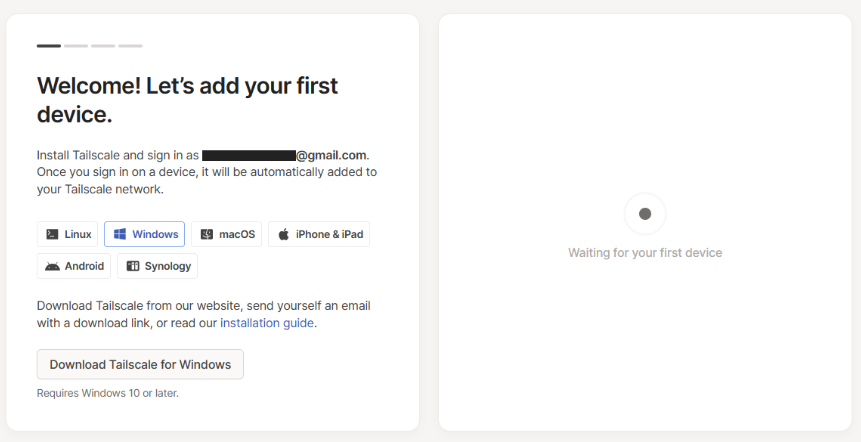Click the loading spinner for first device
861x442 pixels.
(x=645, y=214)
